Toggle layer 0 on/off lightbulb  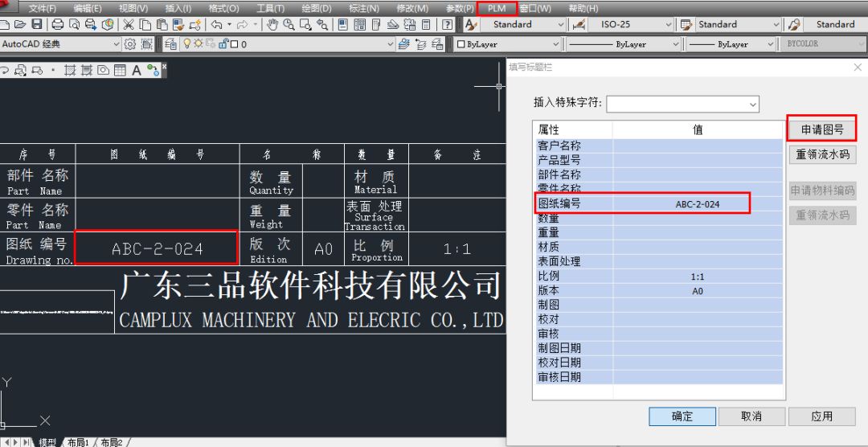[187, 43]
